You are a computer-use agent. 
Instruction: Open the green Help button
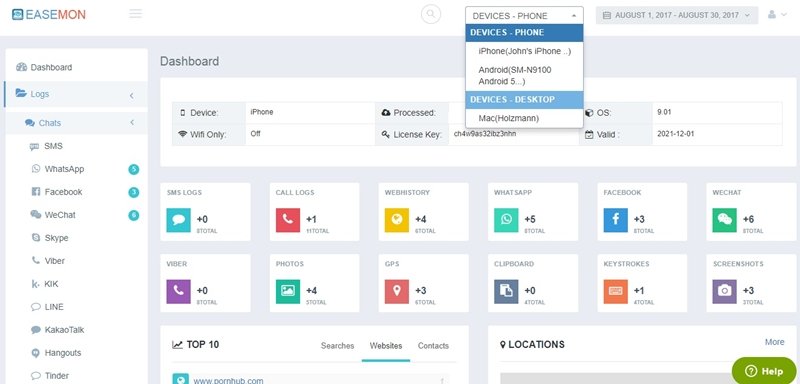(764, 371)
